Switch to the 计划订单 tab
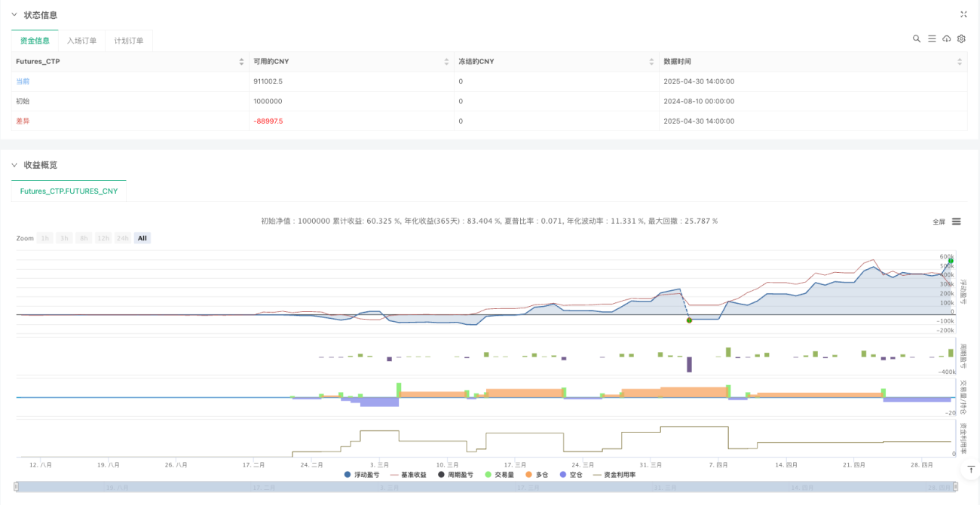 point(128,41)
